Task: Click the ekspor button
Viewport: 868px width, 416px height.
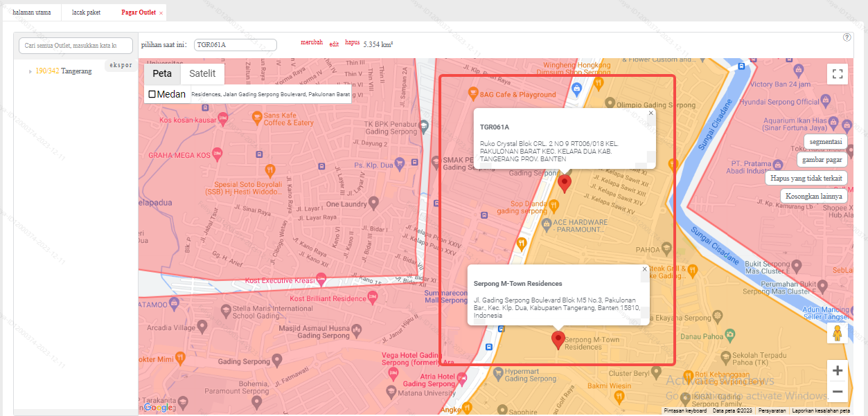Action: click(121, 65)
